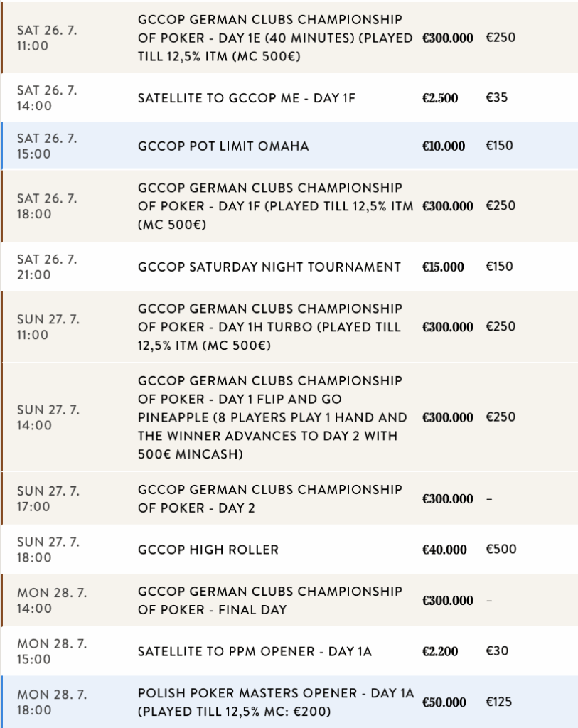Open the Day 1E (40 minutes) championship event
The width and height of the screenshot is (578, 728).
click(276, 38)
